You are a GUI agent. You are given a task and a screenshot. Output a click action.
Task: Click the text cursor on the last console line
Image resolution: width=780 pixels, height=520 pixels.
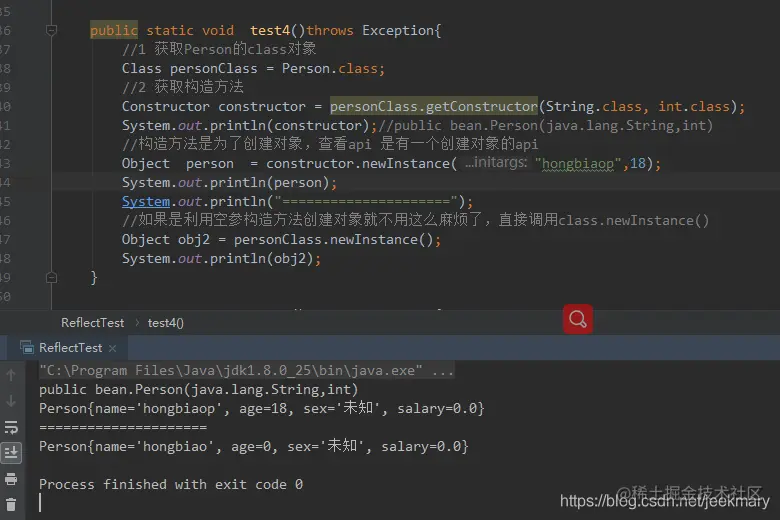tap(40, 503)
